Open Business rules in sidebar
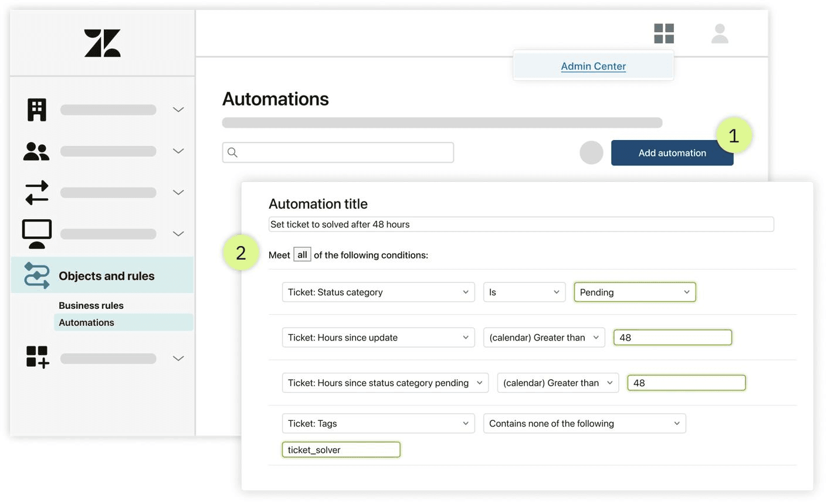The height and width of the screenshot is (504, 827). pos(91,305)
